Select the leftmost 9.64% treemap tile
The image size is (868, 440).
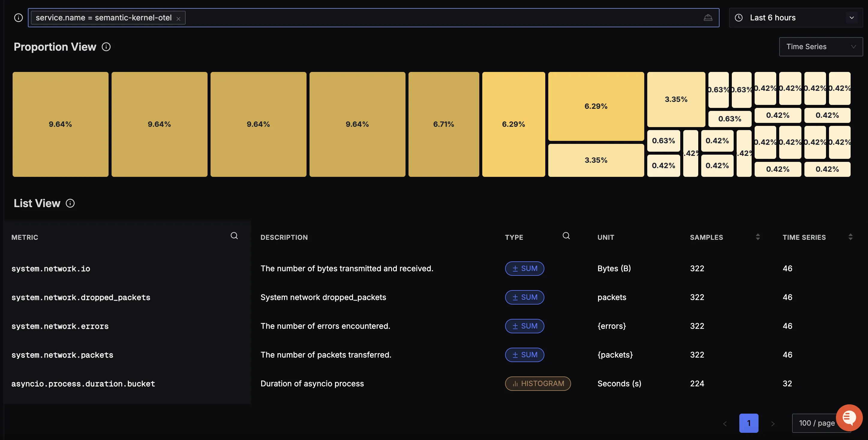tap(60, 124)
